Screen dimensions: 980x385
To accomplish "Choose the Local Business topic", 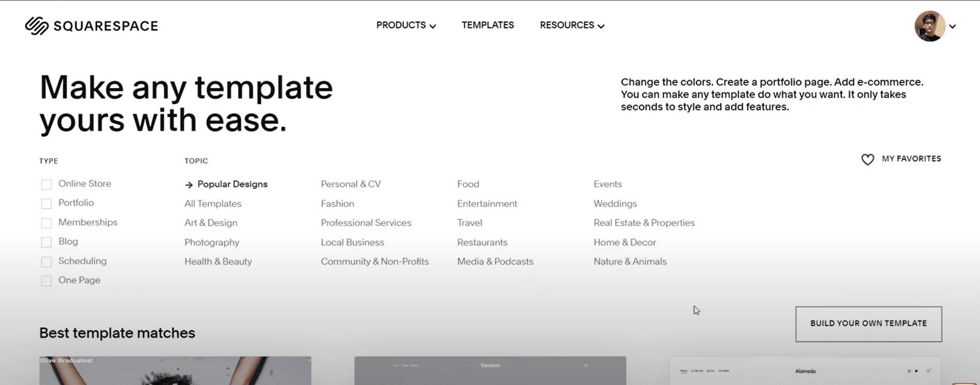I will [x=352, y=243].
